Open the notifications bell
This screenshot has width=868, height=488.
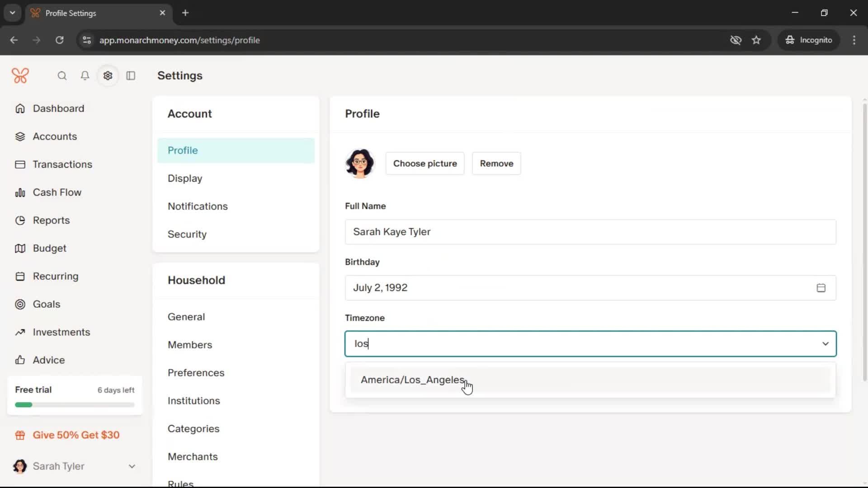tap(85, 75)
